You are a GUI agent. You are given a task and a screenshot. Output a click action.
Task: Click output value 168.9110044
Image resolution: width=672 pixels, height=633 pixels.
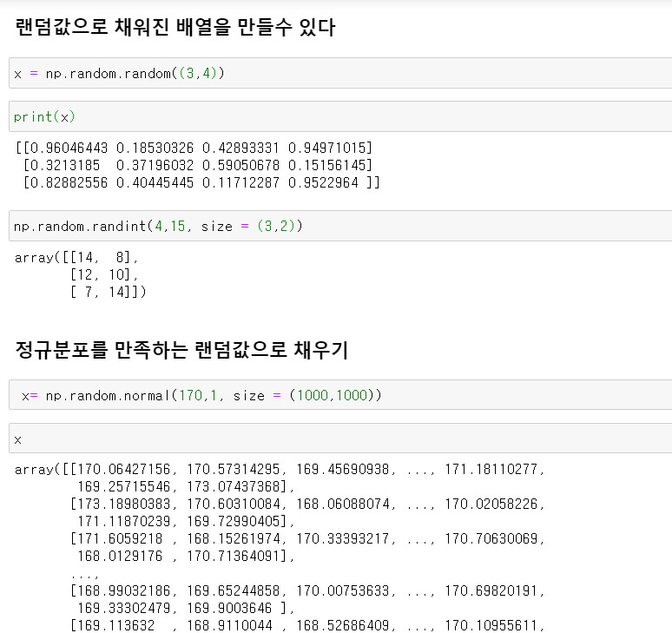click(x=229, y=625)
